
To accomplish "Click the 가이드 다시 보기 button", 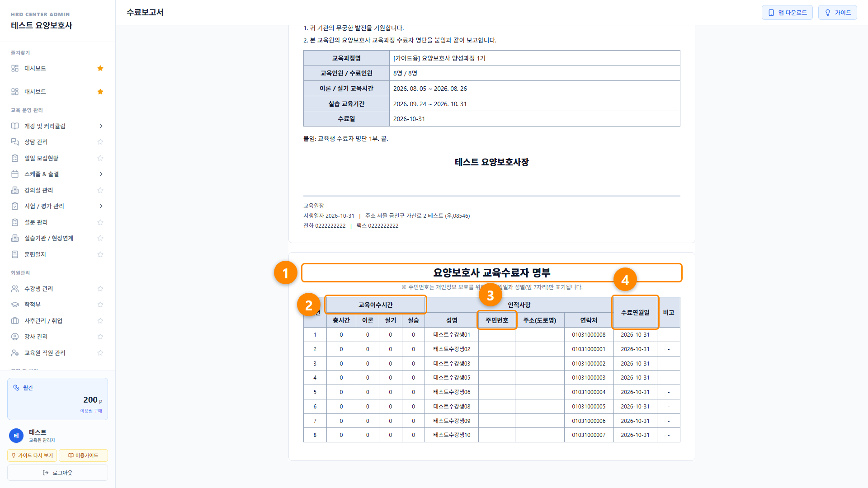I will (x=32, y=455).
